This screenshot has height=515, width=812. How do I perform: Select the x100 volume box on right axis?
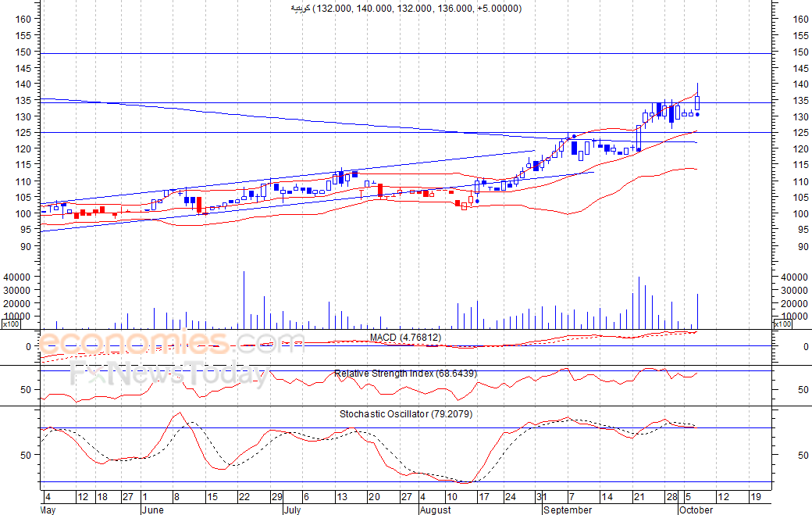click(x=782, y=324)
